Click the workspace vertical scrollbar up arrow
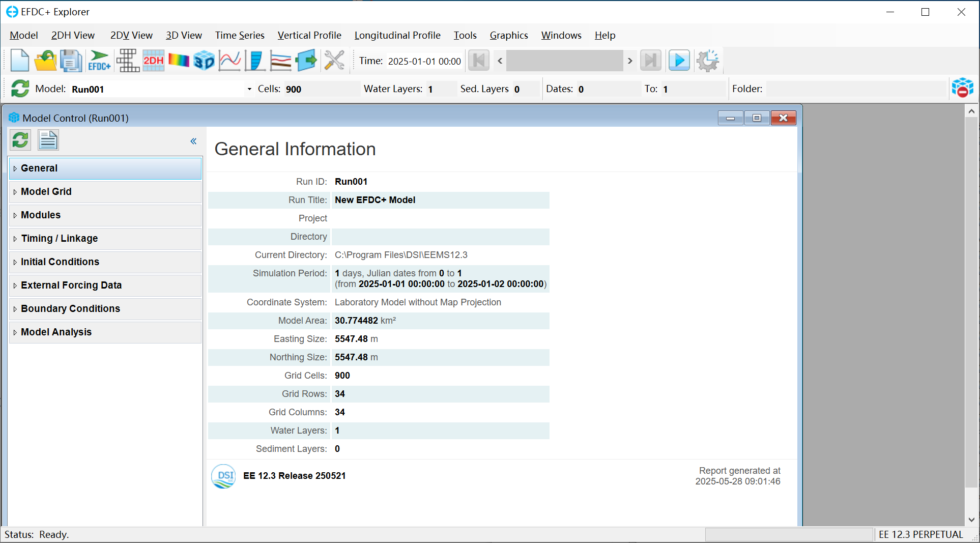This screenshot has width=980, height=543. pos(971,111)
